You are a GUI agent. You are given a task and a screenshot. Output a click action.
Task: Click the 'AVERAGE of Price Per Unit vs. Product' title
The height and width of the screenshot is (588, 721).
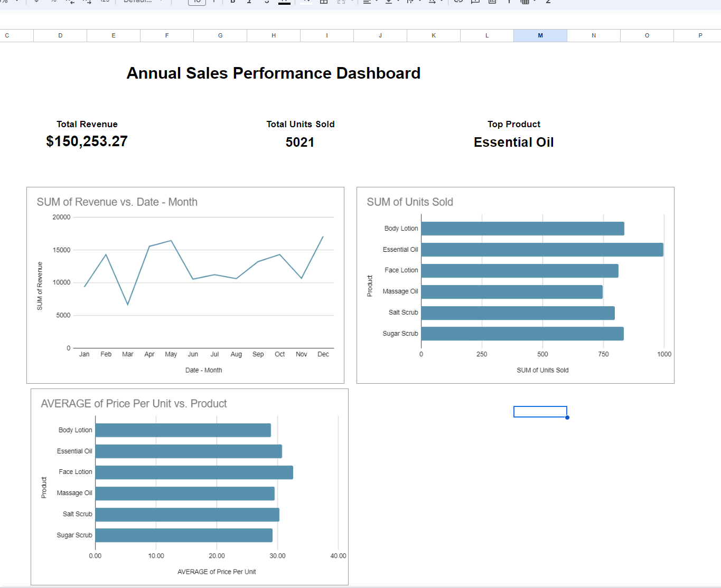coord(134,404)
